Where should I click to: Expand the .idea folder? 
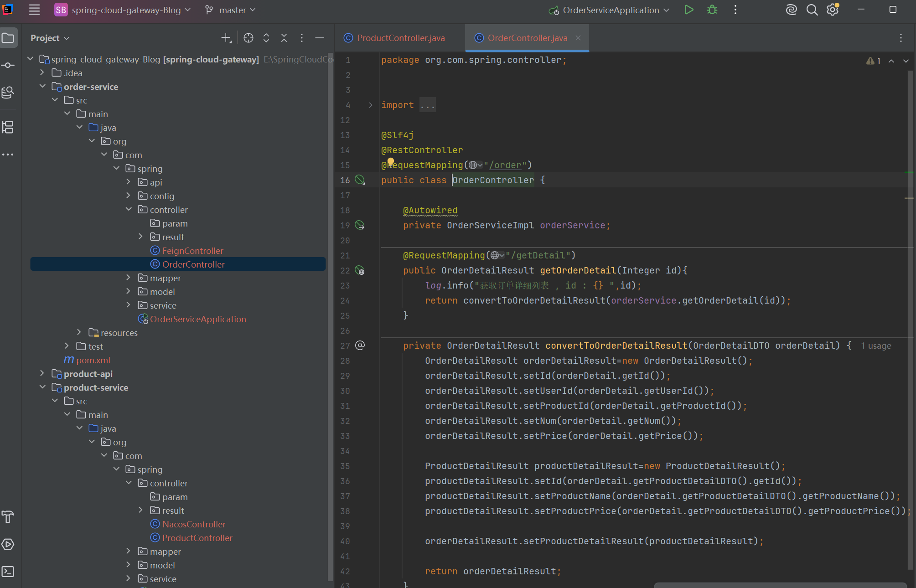coord(42,72)
